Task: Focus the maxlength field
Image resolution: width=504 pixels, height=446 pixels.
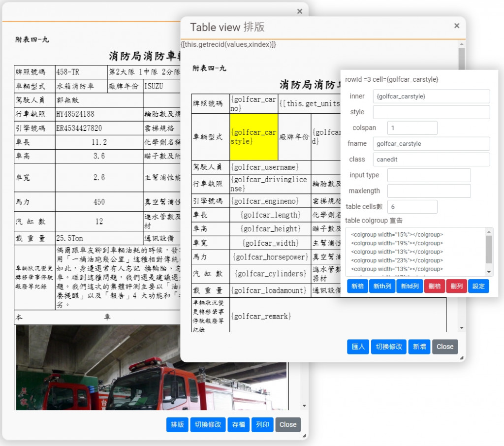Action: point(429,191)
